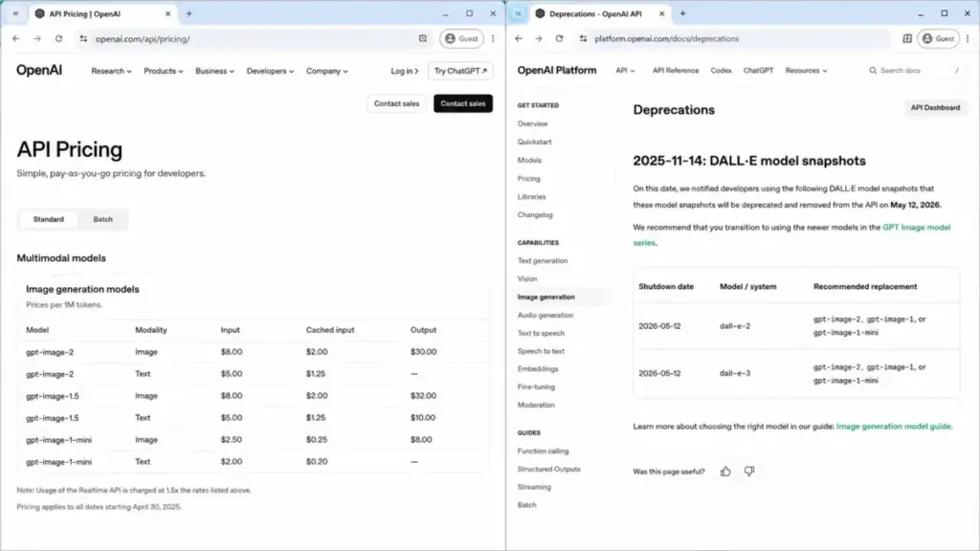
Task: Open Structured Outputs guide in sidebar
Action: tap(548, 469)
